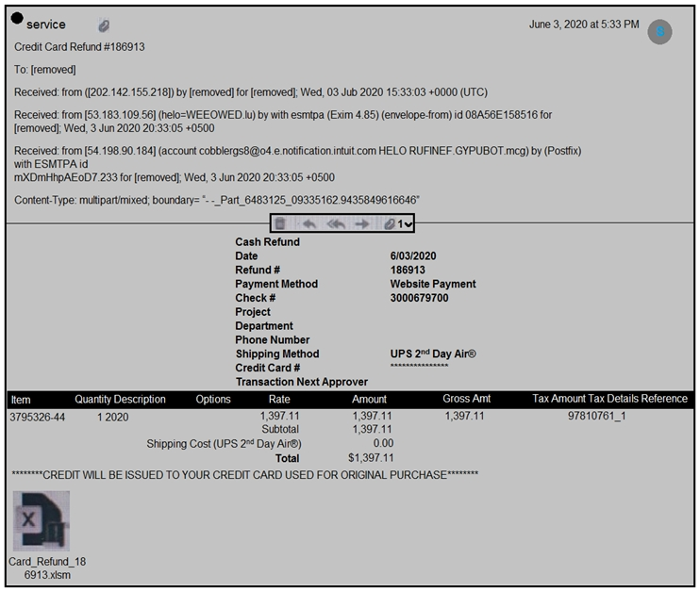Click the paperclip icon beside sender name
Image resolution: width=700 pixels, height=592 pixels.
coord(104,25)
